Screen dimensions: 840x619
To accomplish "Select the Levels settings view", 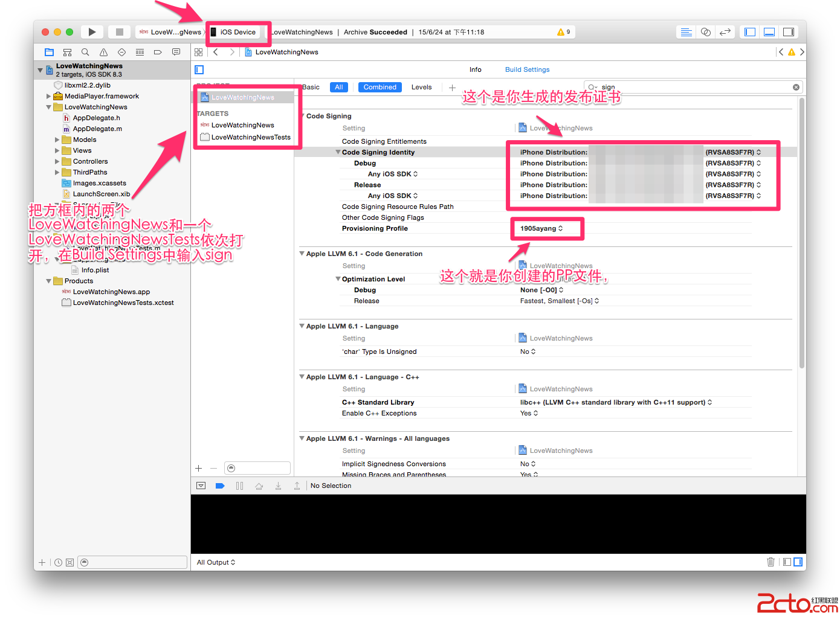I will (x=422, y=88).
